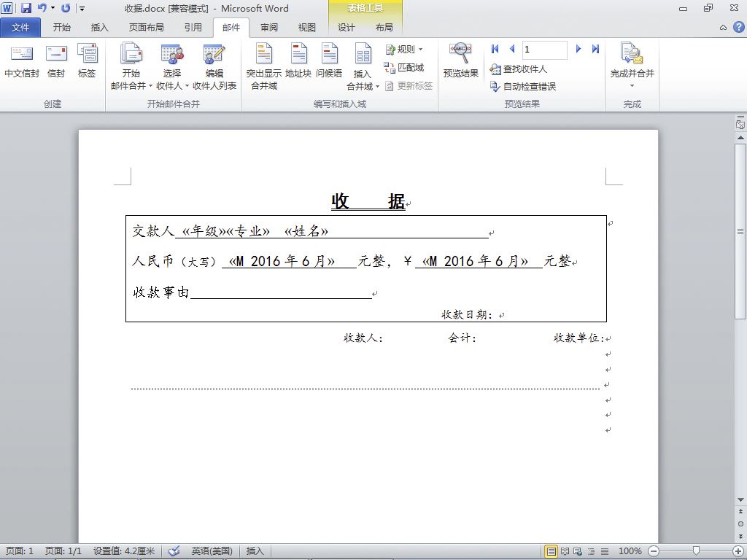Click «姓名» merge field in document
Screen dimensions: 747x560
click(x=306, y=231)
